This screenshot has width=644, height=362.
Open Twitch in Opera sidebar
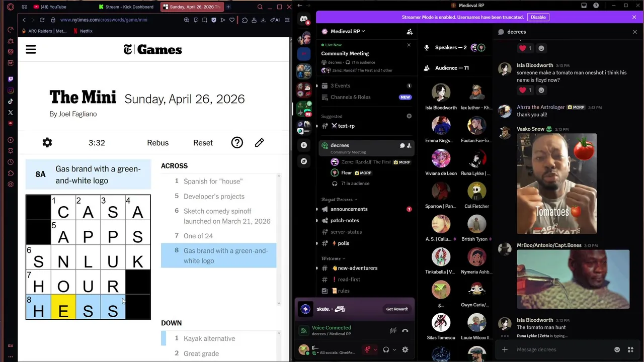tap(11, 79)
